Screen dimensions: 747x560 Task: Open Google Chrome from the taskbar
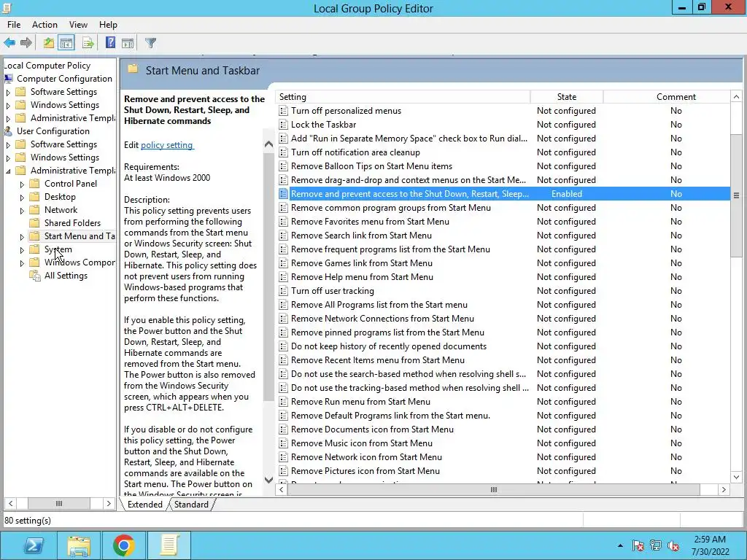(124, 545)
